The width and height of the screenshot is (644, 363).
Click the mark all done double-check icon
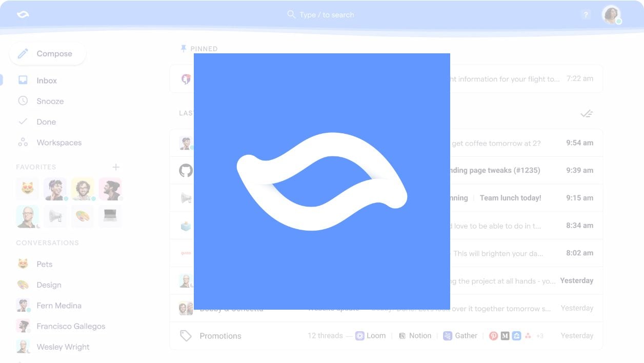click(587, 113)
